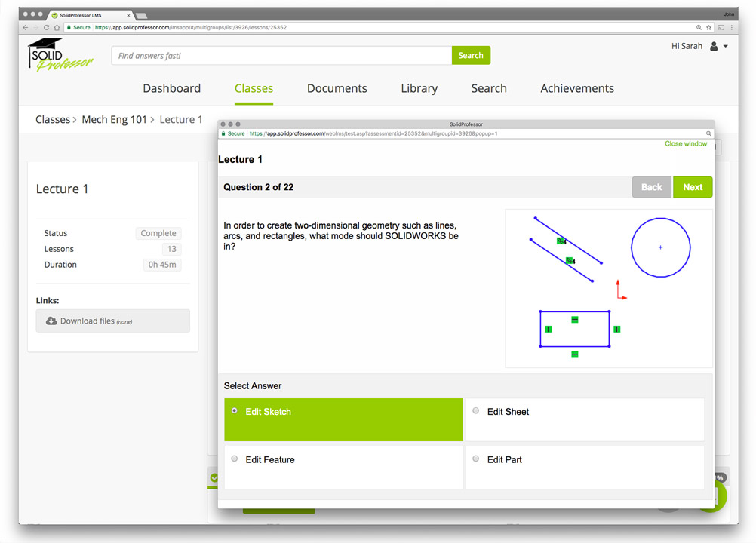Click the browser home icon
This screenshot has width=756, height=543.
pos(57,28)
